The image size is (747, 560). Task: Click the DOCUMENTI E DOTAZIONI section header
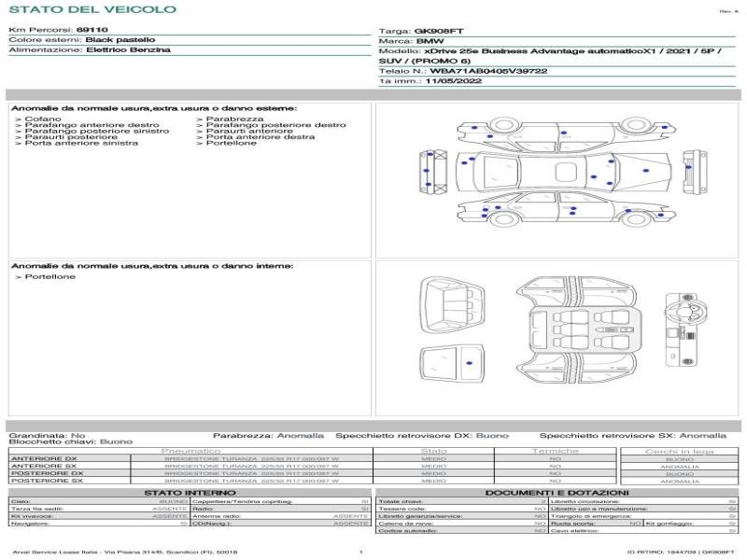(557, 493)
